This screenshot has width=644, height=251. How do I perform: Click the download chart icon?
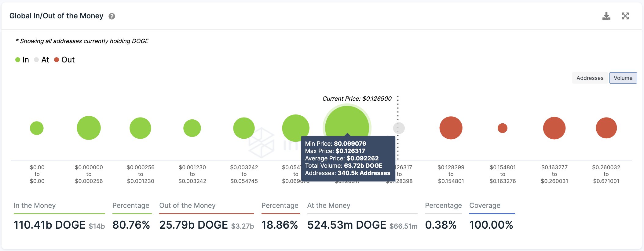point(606,16)
